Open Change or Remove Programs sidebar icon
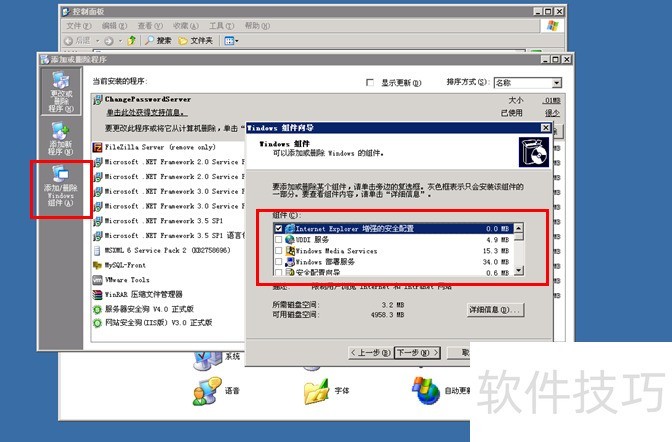 (x=61, y=92)
